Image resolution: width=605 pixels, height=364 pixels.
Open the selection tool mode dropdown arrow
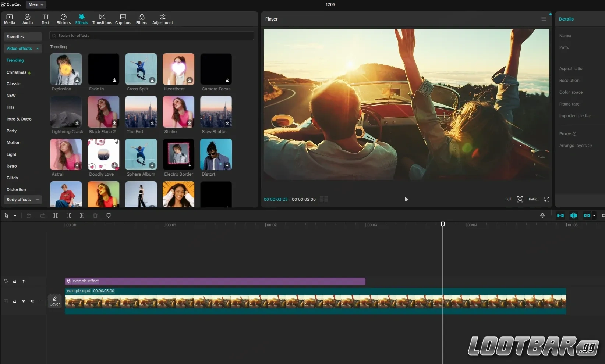tap(15, 216)
